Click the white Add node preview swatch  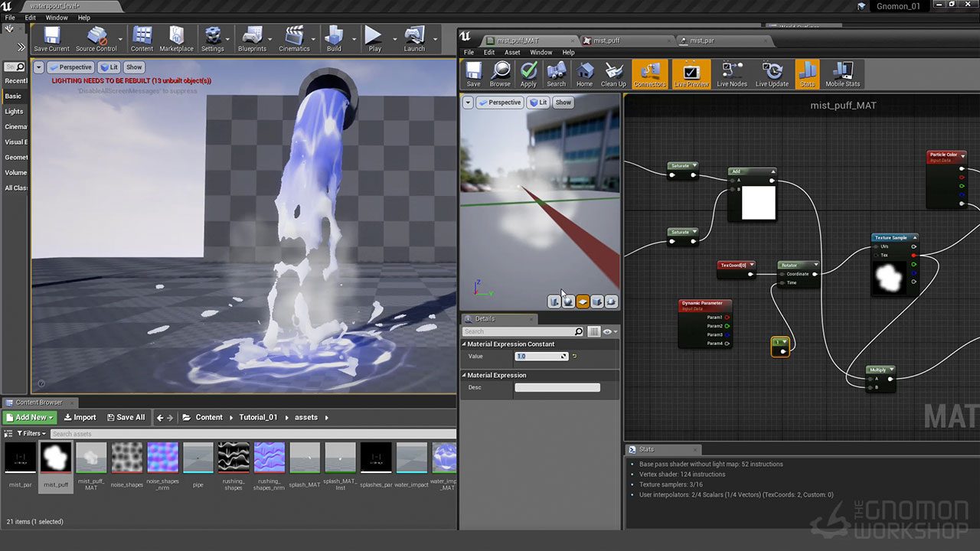(759, 203)
